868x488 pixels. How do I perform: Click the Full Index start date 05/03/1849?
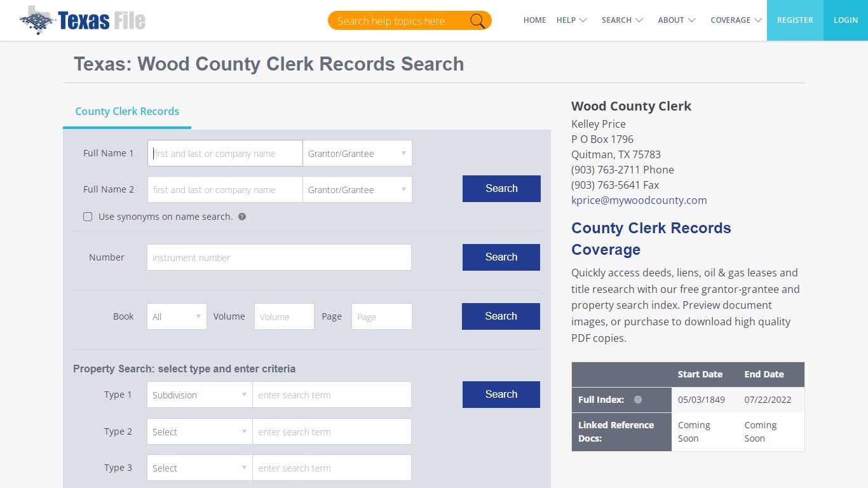pyautogui.click(x=702, y=400)
